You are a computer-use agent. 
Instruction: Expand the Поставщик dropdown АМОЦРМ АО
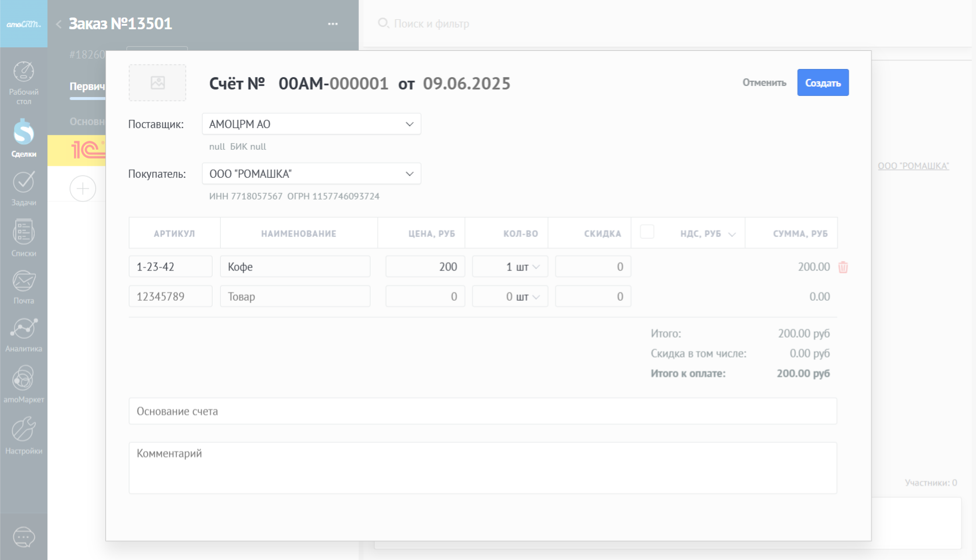tap(409, 124)
